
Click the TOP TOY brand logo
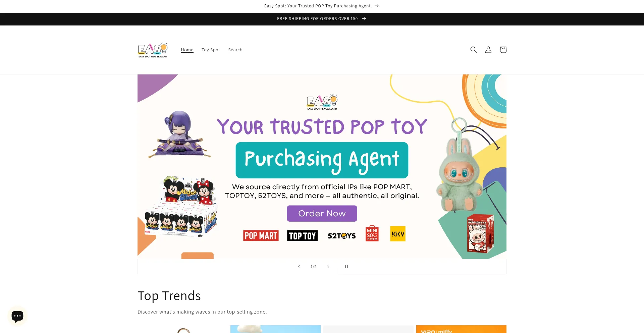[302, 236]
